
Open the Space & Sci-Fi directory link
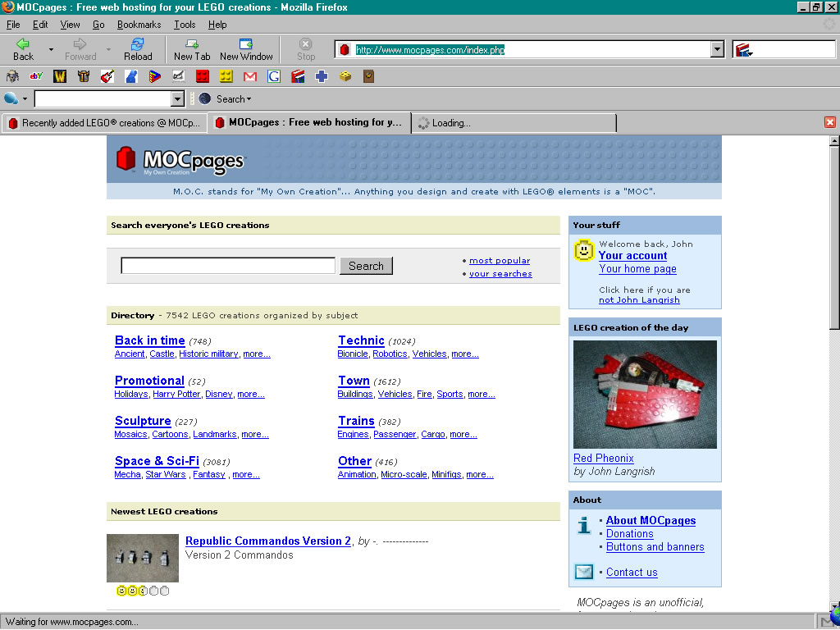[157, 461]
